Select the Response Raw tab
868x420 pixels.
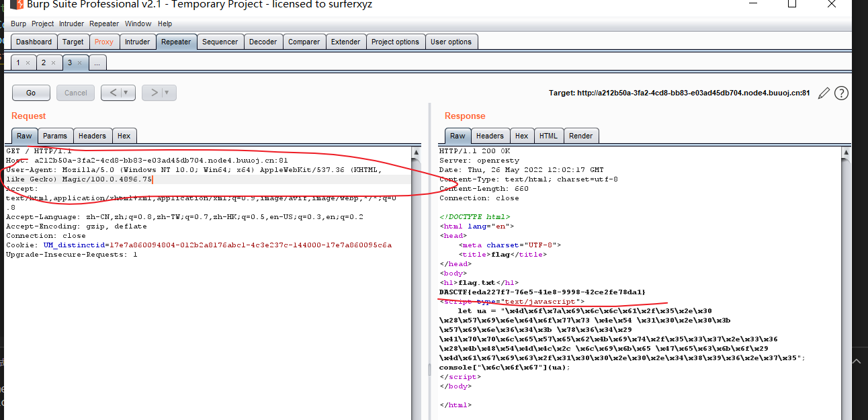(x=458, y=136)
